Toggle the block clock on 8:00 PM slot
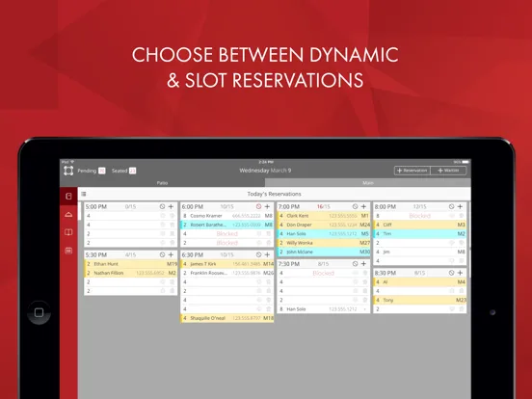532x399 pixels. click(x=451, y=206)
